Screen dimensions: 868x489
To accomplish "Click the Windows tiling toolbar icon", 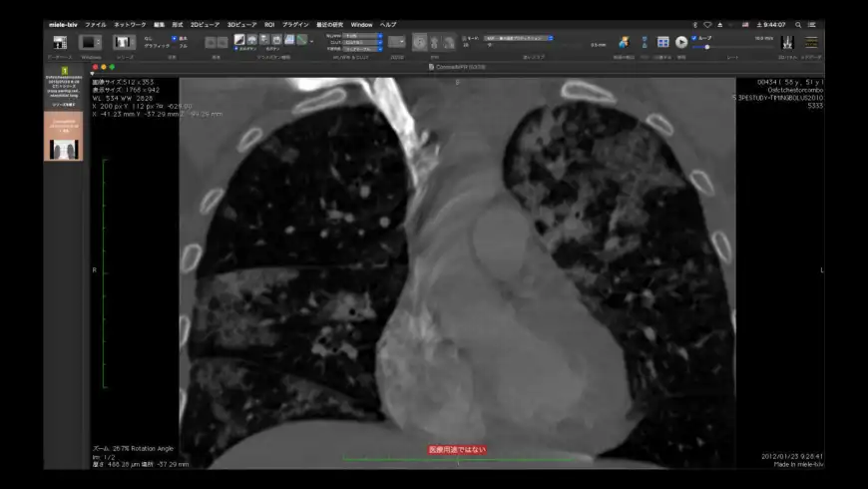I will 91,42.
